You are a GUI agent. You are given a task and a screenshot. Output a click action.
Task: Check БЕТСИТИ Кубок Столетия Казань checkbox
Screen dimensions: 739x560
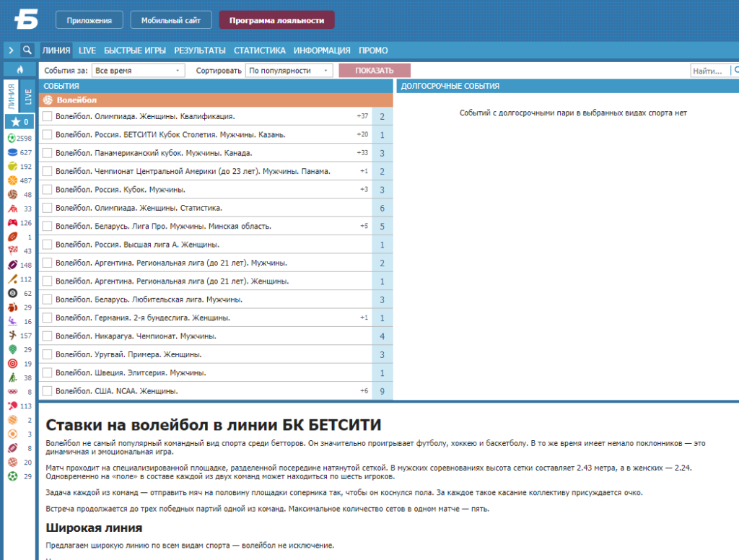pos(47,134)
